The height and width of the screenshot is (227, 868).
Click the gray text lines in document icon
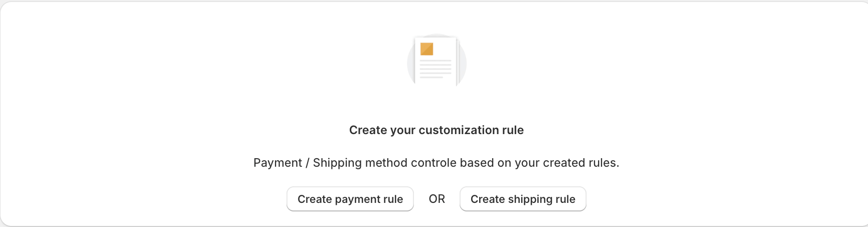436,69
